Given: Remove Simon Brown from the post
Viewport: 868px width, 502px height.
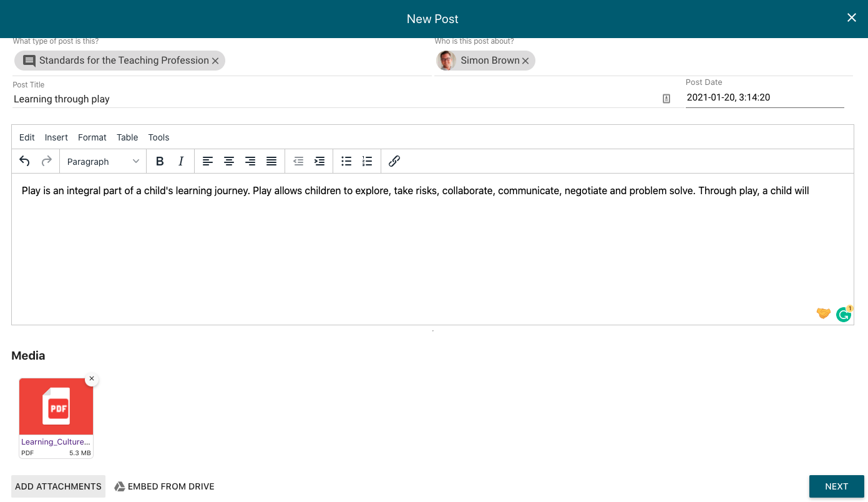Looking at the screenshot, I should coord(525,61).
